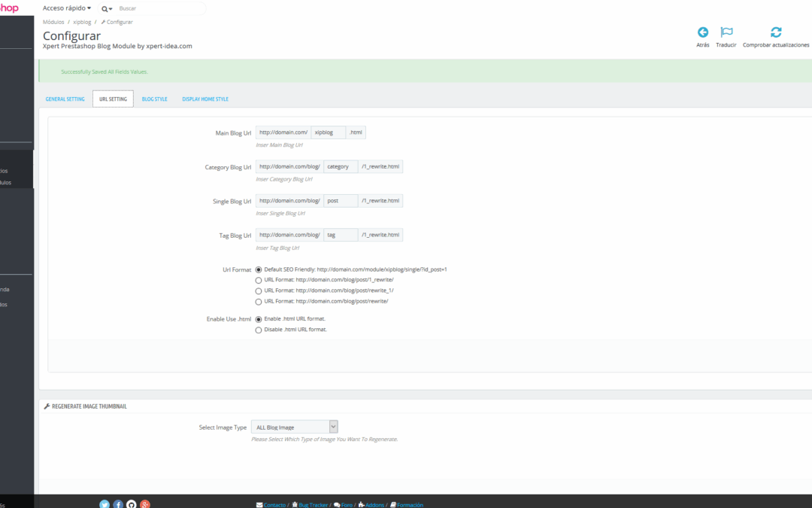The width and height of the screenshot is (812, 508).
Task: Open the Acceso rápido menu
Action: tap(67, 8)
